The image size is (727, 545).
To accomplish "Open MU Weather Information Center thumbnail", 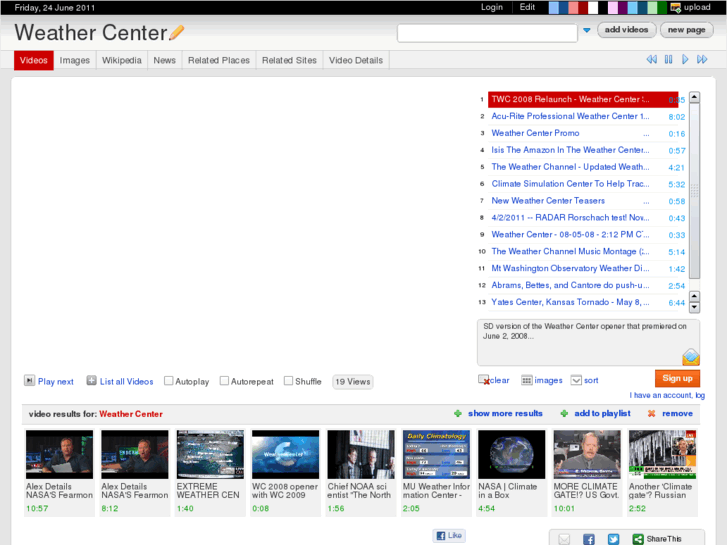I will [x=436, y=454].
